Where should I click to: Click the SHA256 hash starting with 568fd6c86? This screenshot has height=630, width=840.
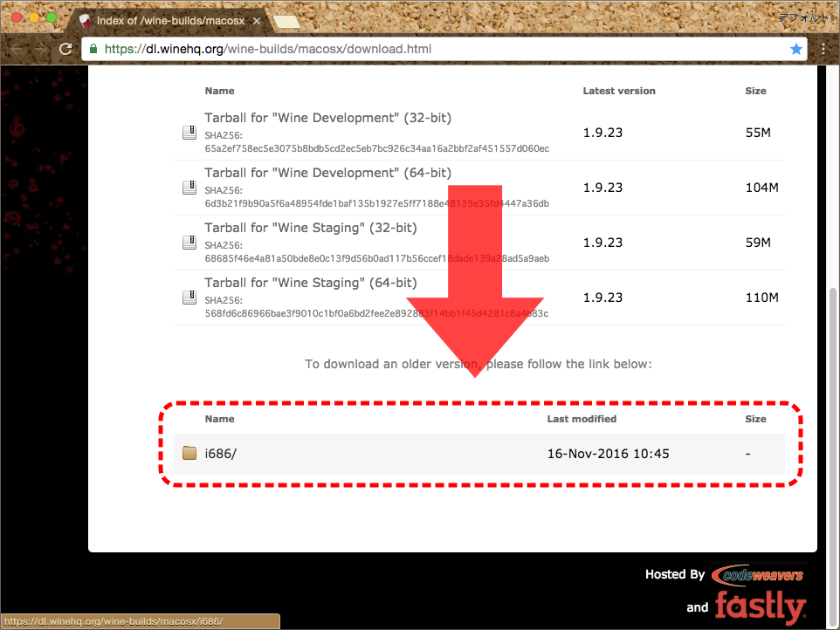376,313
